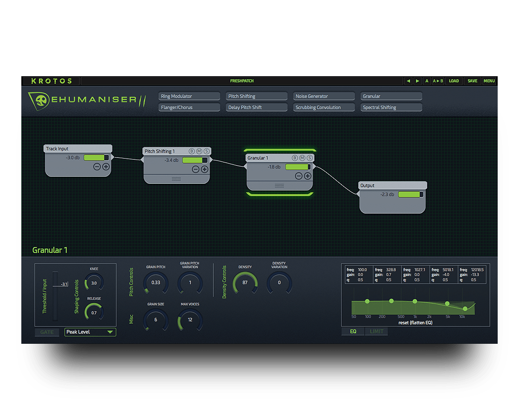Adjust Output node level bar
This screenshot has height=420, width=519.
411,195
